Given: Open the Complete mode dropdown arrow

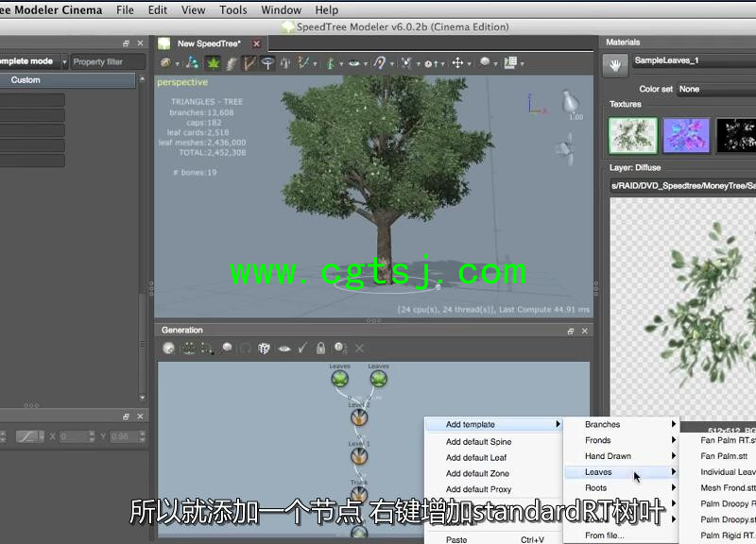Looking at the screenshot, I should (x=64, y=62).
